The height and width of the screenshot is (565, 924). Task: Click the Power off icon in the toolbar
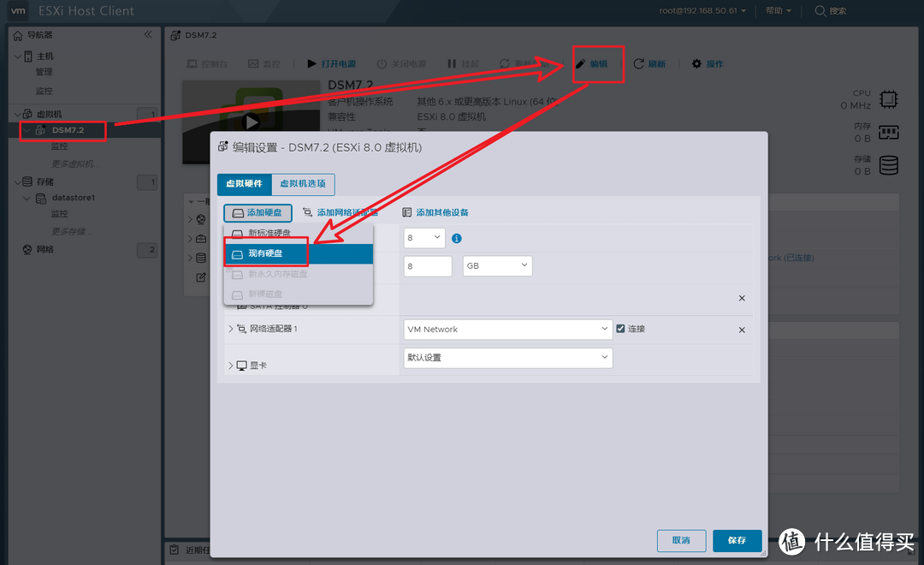[382, 63]
